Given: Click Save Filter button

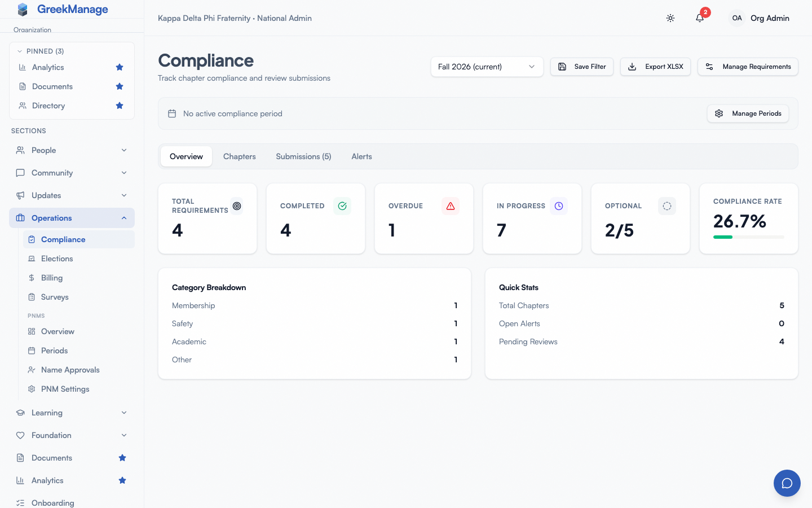Looking at the screenshot, I should 581,67.
